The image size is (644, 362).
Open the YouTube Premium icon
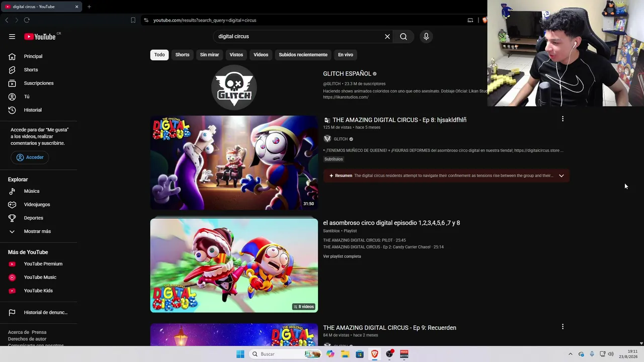pos(12,264)
